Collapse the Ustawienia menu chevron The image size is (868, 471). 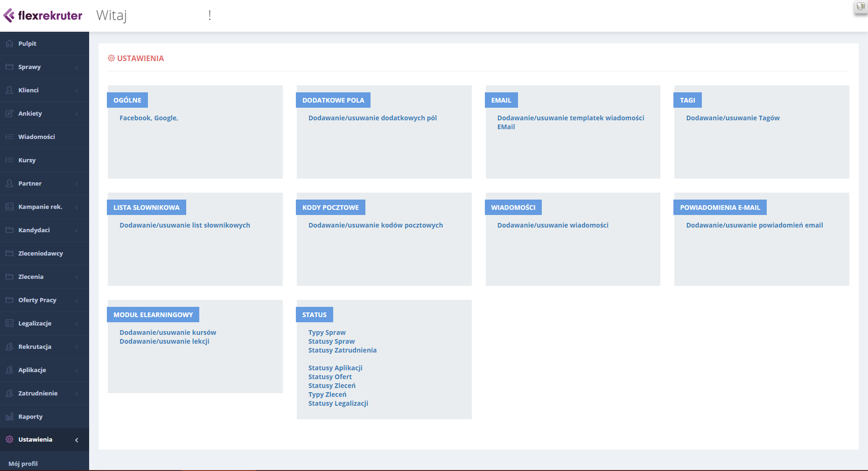coord(77,440)
